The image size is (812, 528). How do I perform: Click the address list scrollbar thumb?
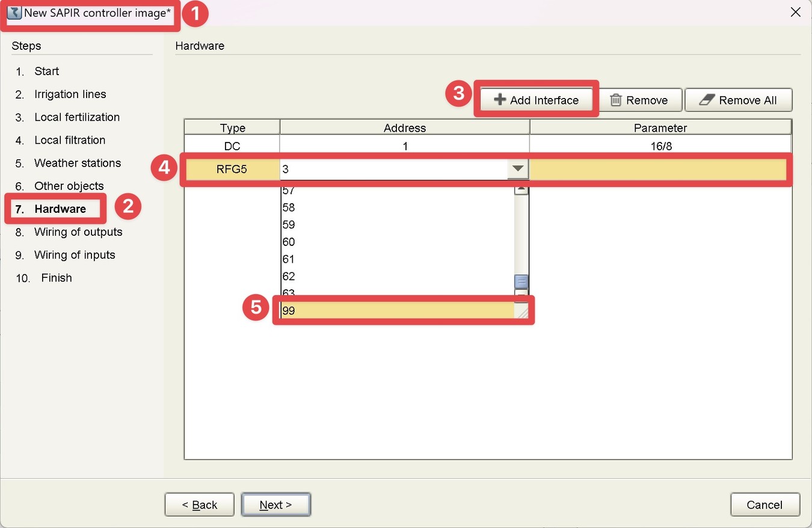(521, 282)
